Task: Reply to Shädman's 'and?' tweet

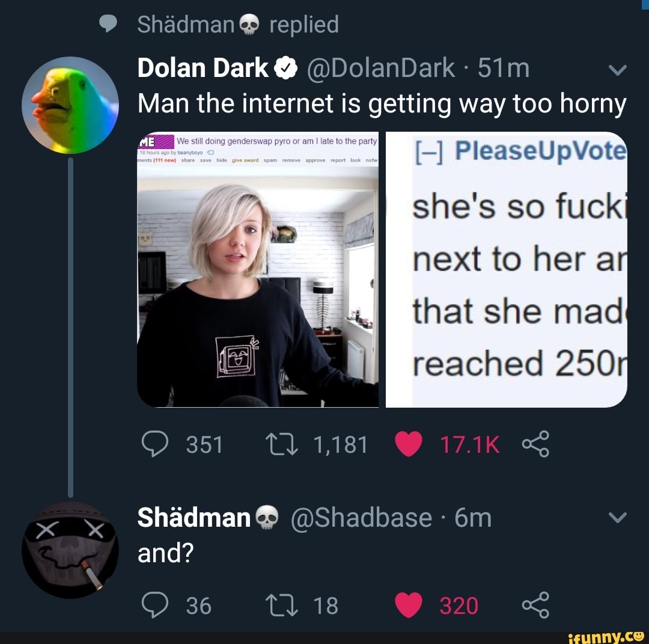Action: coord(155,605)
